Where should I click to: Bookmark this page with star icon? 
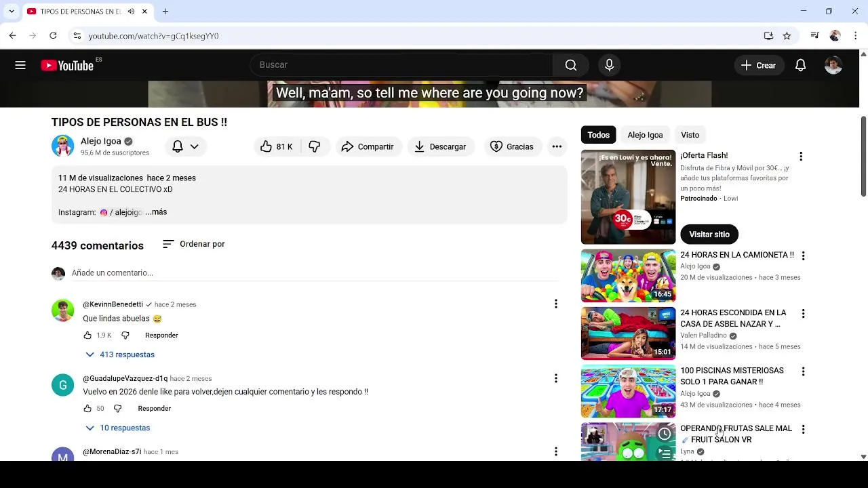pyautogui.click(x=787, y=36)
